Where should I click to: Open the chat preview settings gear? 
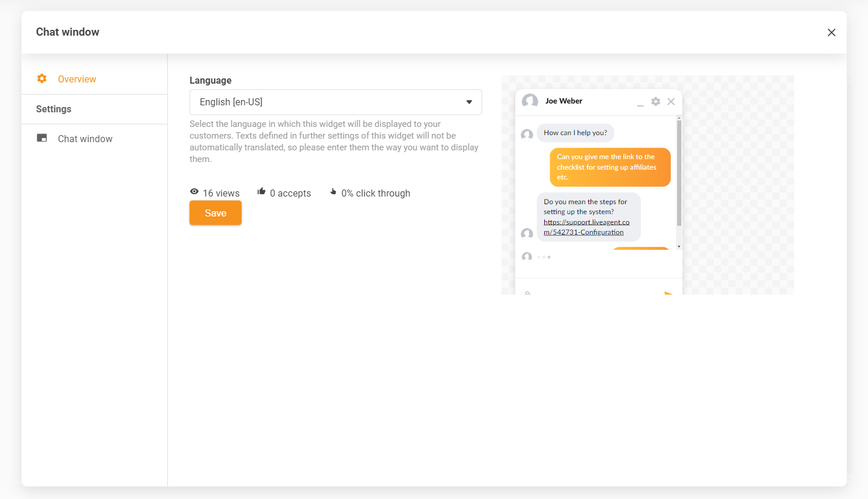click(656, 101)
